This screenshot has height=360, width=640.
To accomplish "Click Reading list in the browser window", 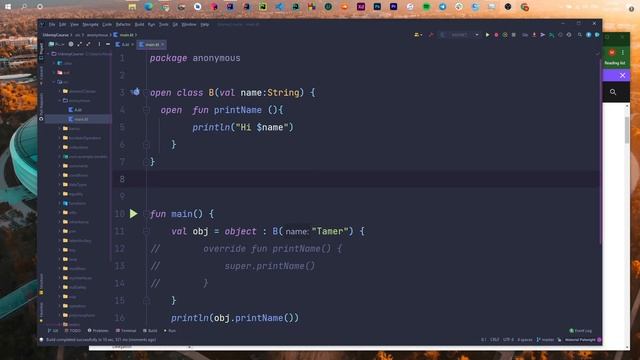I will [x=615, y=63].
